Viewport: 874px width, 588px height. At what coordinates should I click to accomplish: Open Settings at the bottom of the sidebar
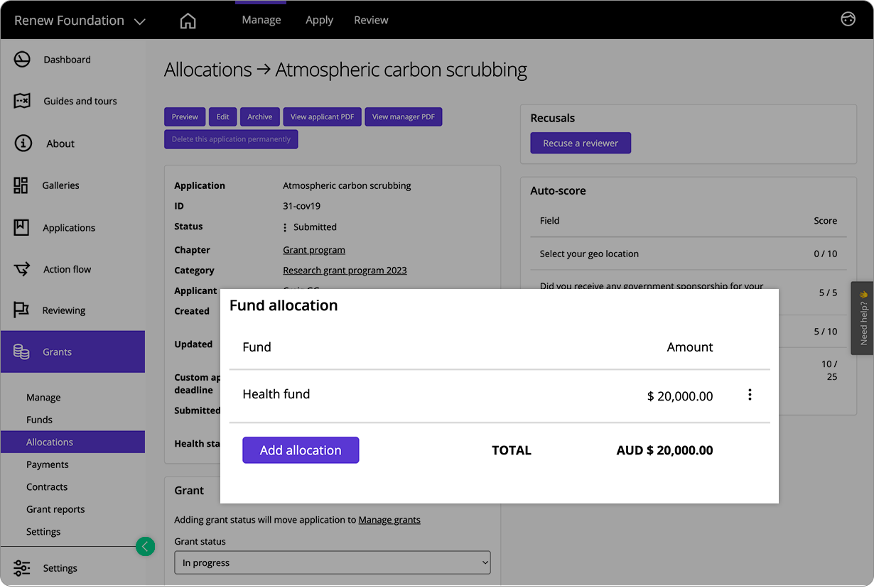[60, 567]
